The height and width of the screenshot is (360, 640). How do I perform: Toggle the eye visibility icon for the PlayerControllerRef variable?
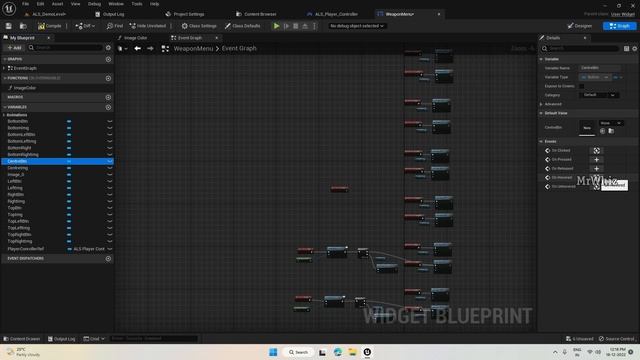coord(109,249)
